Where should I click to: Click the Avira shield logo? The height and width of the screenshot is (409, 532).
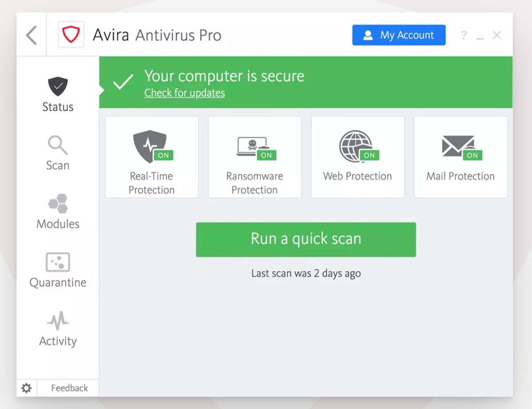tap(71, 34)
